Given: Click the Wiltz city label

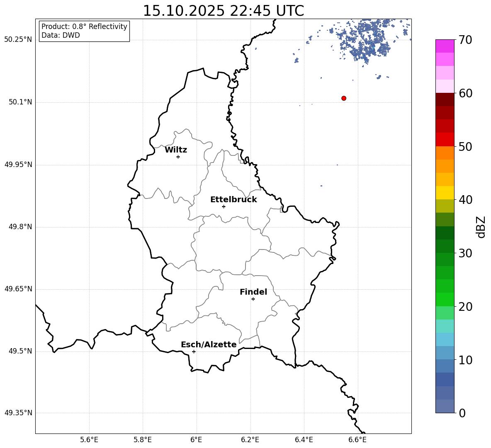Looking at the screenshot, I should pos(176,150).
